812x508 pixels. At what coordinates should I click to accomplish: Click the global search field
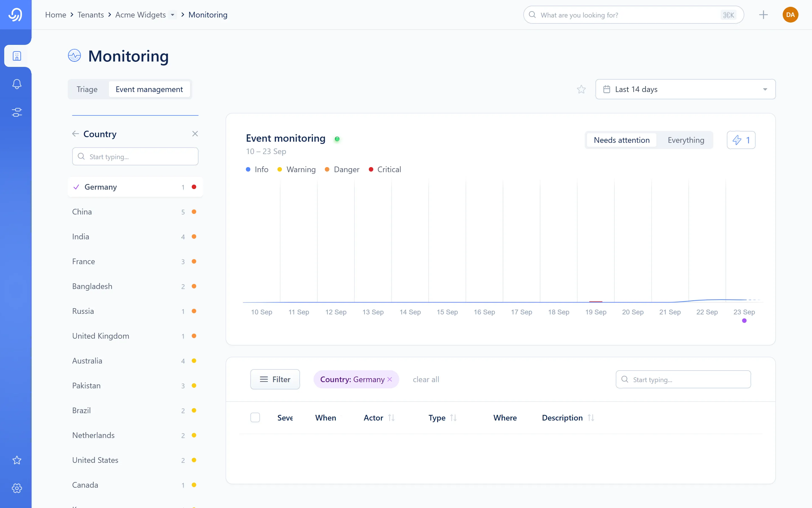(x=634, y=15)
